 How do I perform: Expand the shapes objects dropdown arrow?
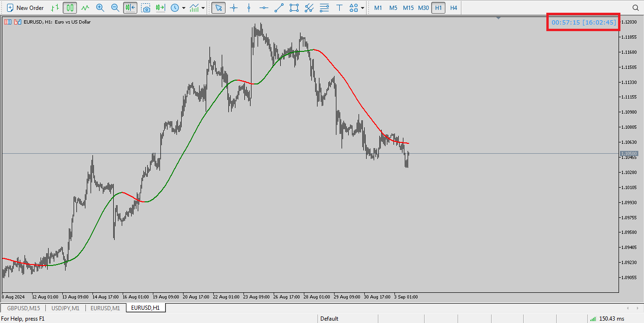(x=362, y=8)
